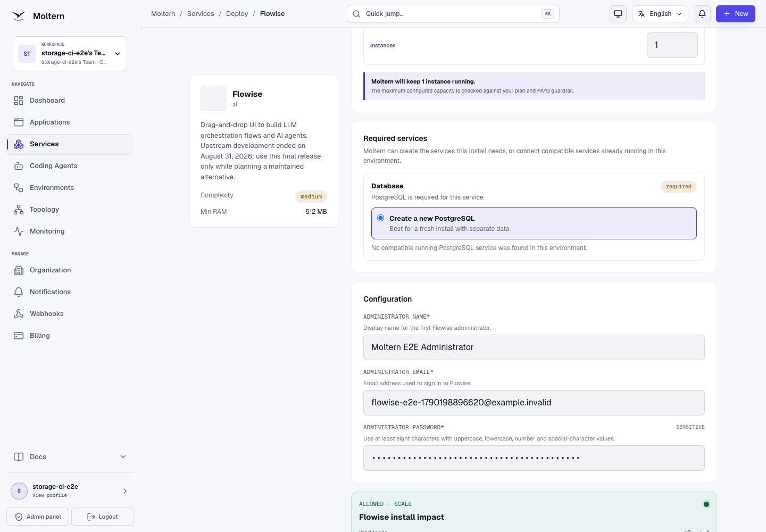
Task: Click the 'SENSITIVE' label
Action: 690,427
